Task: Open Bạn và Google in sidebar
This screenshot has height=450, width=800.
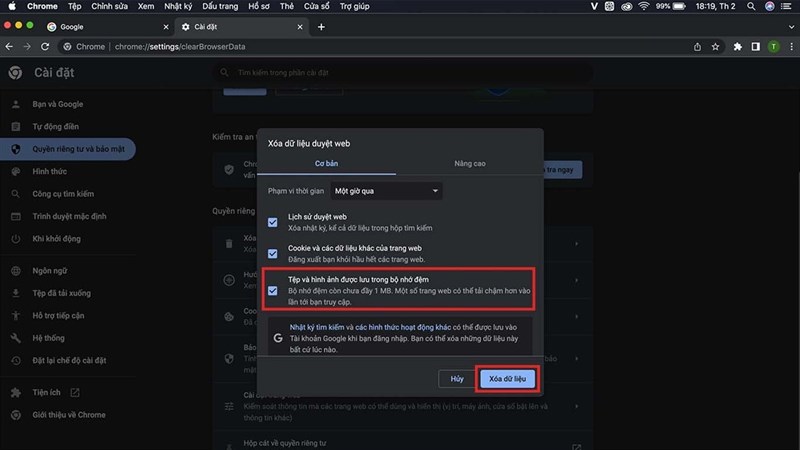Action: [x=58, y=104]
